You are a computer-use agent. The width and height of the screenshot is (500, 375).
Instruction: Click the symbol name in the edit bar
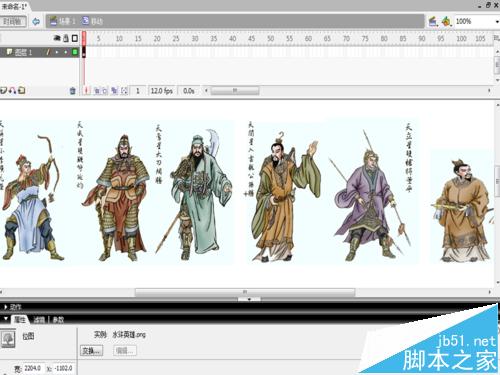click(97, 21)
